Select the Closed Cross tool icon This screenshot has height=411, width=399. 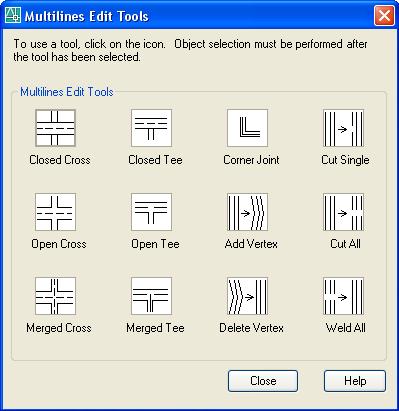[55, 128]
